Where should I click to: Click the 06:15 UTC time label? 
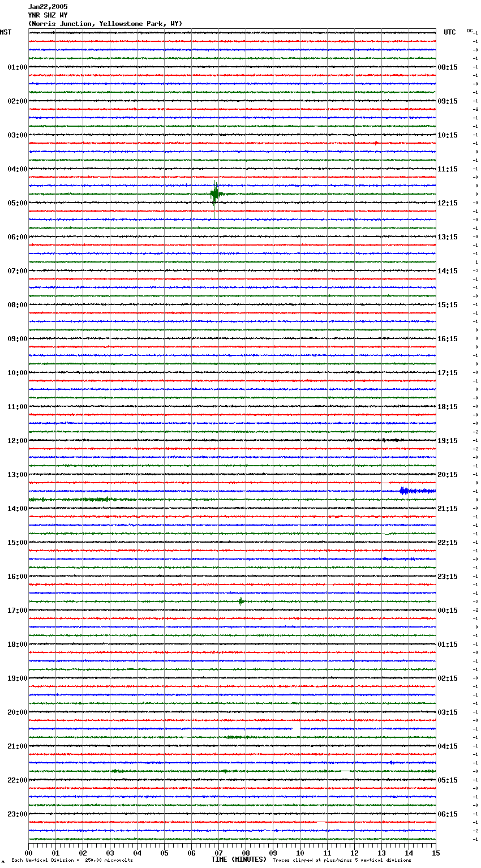pos(448,814)
